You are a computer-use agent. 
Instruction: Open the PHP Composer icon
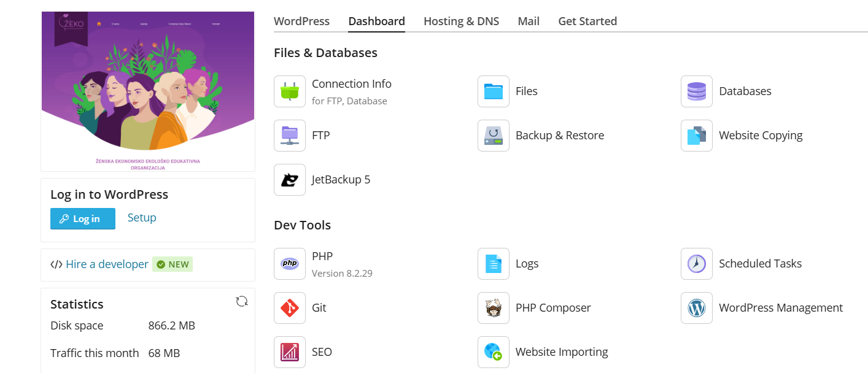[494, 308]
